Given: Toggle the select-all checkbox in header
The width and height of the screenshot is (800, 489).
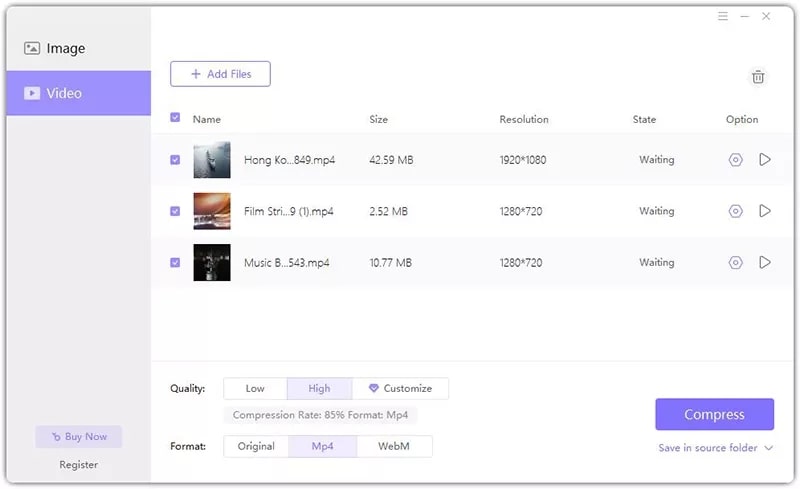Looking at the screenshot, I should pyautogui.click(x=175, y=118).
